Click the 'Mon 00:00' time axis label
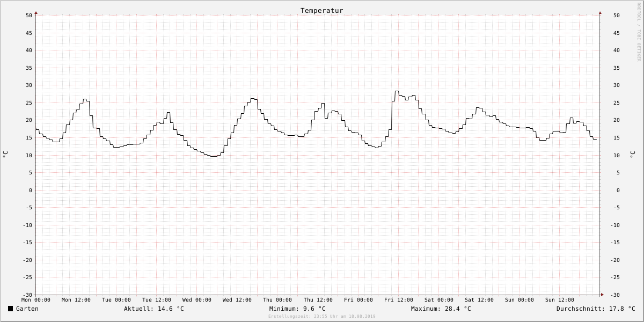The width and height of the screenshot is (644, 322). coord(36,300)
